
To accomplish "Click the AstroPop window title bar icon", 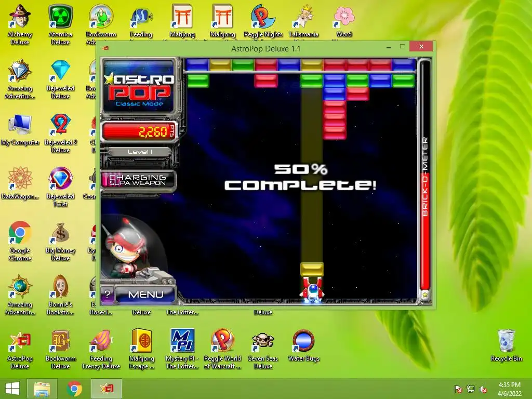I will [x=105, y=48].
